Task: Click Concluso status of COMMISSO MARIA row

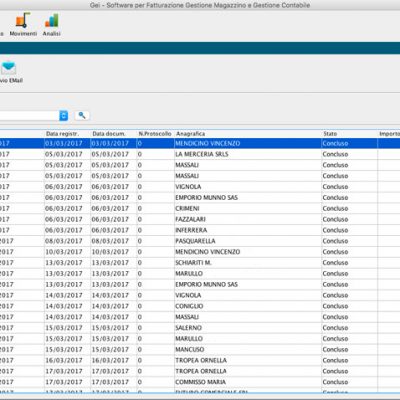Action: click(335, 382)
